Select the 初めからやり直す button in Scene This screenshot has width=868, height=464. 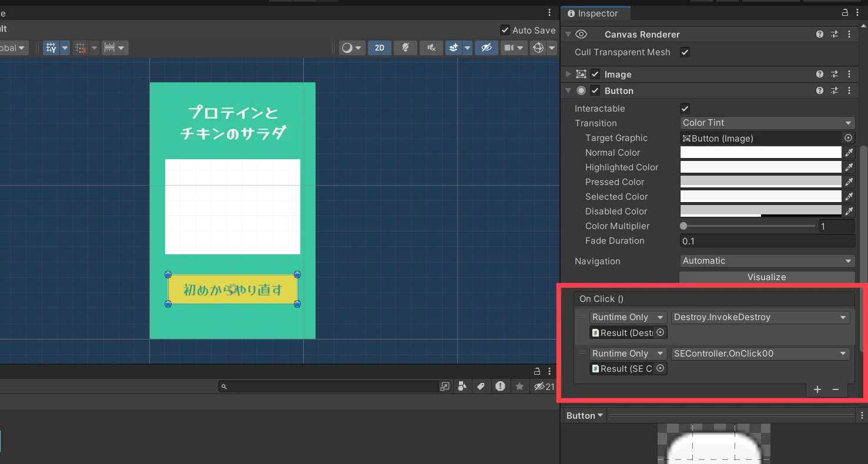233,290
